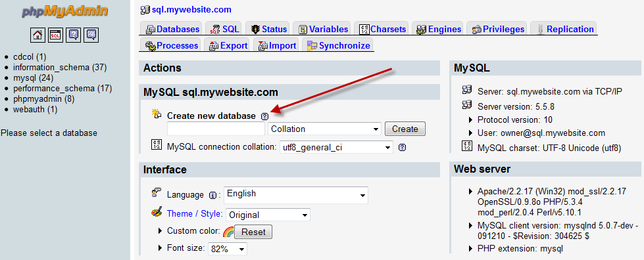Screen dimensions: 644x260
Task: Click the MySQL client version bullet arrow
Action: click(471, 226)
